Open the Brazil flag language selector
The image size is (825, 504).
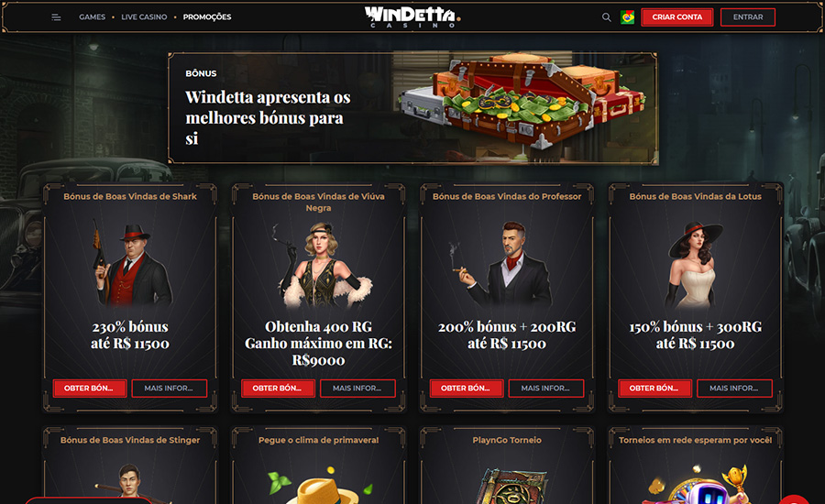pyautogui.click(x=627, y=17)
